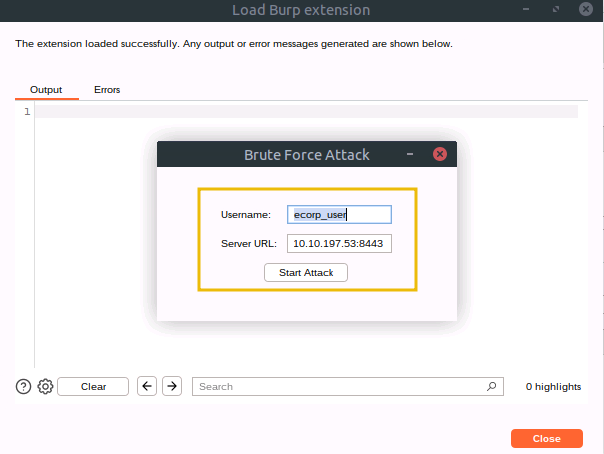This screenshot has height=454, width=604.
Task: Click the Brute Force Attack title bar
Action: click(x=307, y=154)
